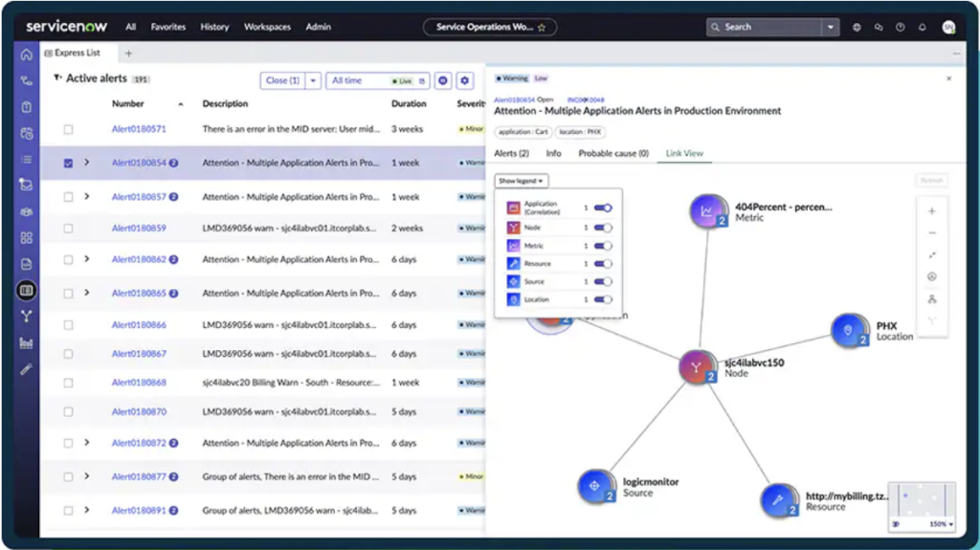
Task: Open the Workspaces menu
Action: (267, 27)
